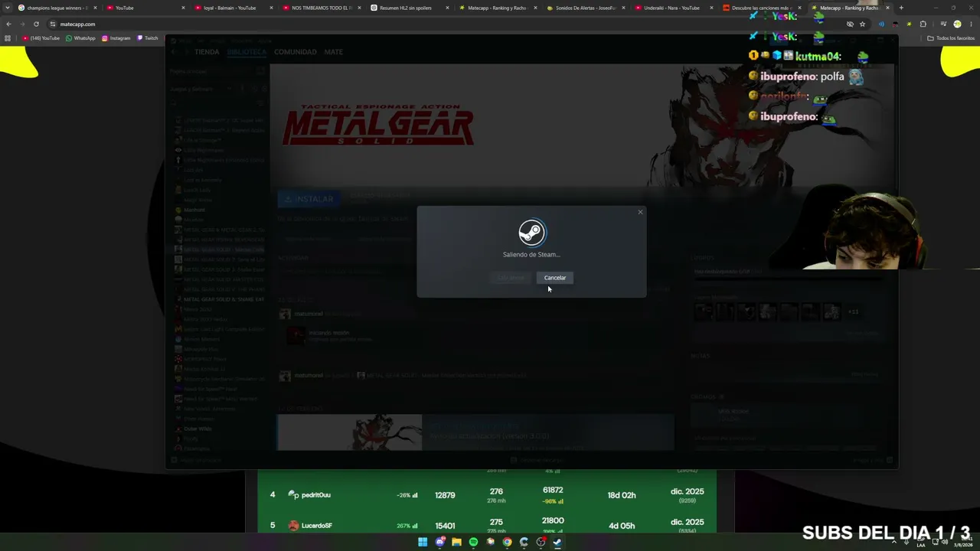Switch to the Descubre las canciones browser tab
This screenshot has width=980, height=551.
[762, 8]
